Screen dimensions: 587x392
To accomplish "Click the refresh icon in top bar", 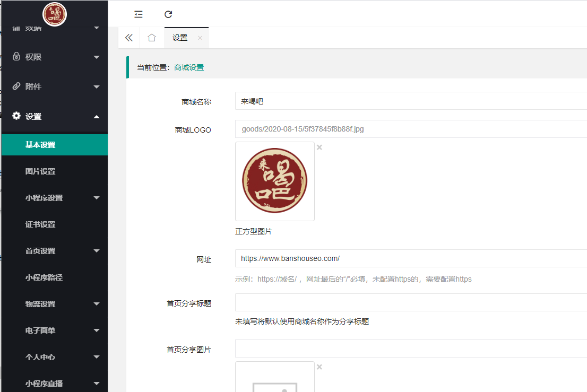I will point(168,14).
